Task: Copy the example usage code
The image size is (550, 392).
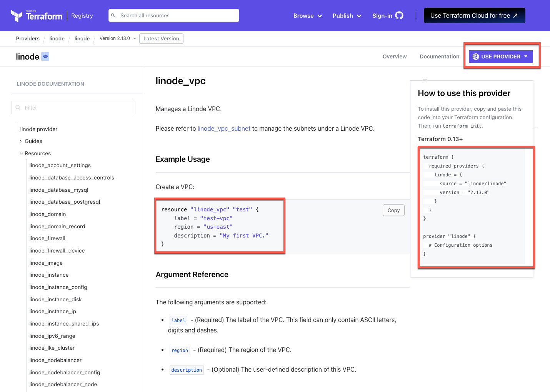Action: 393,210
